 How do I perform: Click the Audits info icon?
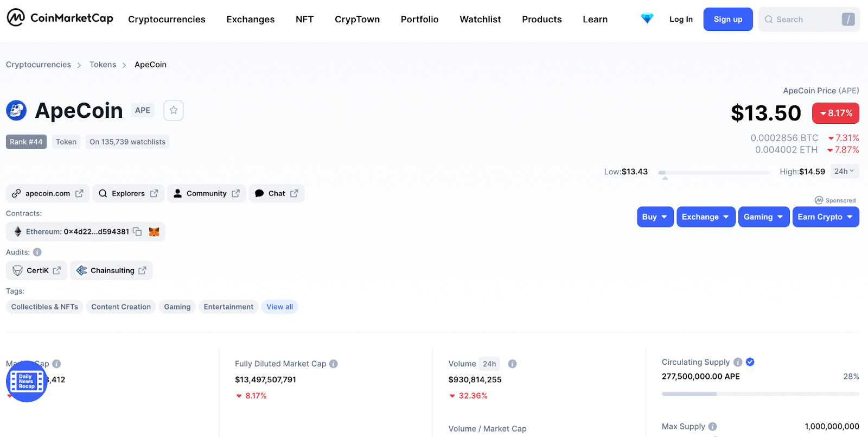pyautogui.click(x=37, y=252)
